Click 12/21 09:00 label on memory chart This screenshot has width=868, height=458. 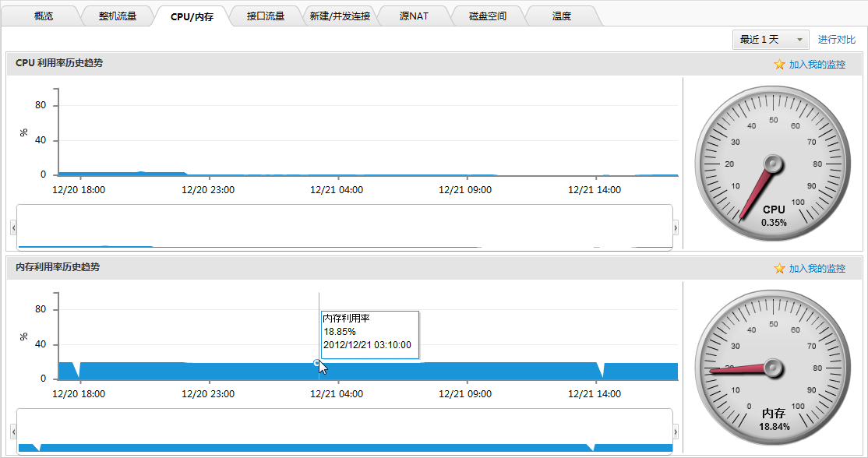[465, 394]
